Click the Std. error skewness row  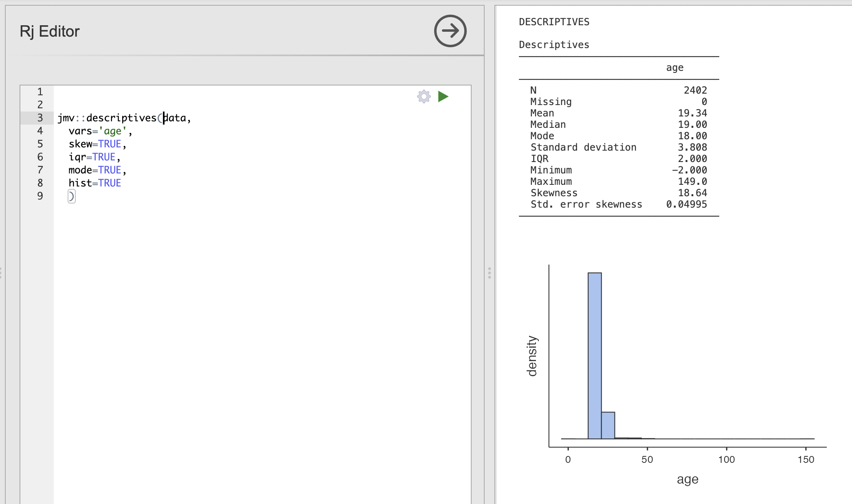point(619,204)
